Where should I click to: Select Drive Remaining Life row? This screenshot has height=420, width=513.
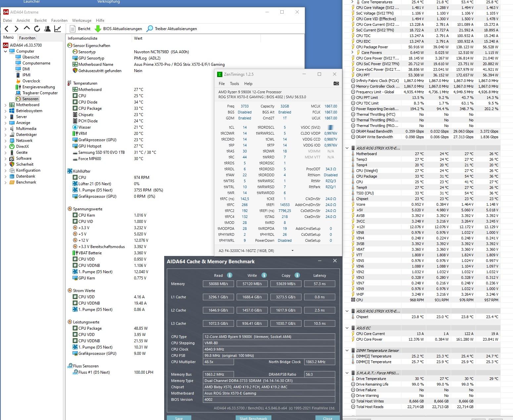pyautogui.click(x=425, y=384)
